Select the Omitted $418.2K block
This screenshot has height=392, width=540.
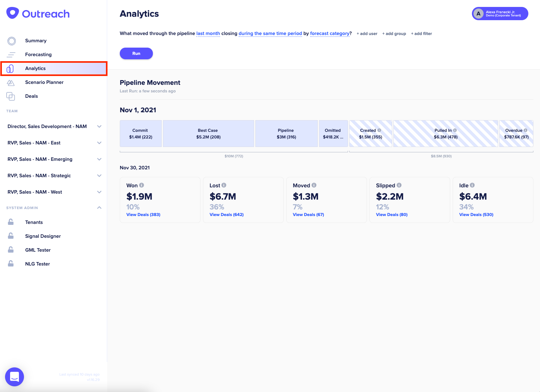click(x=333, y=133)
